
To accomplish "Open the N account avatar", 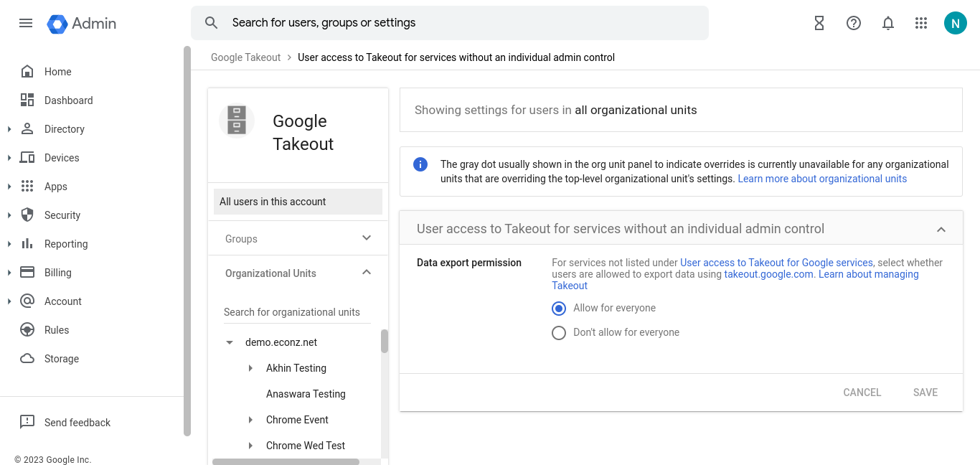I will click(x=956, y=23).
